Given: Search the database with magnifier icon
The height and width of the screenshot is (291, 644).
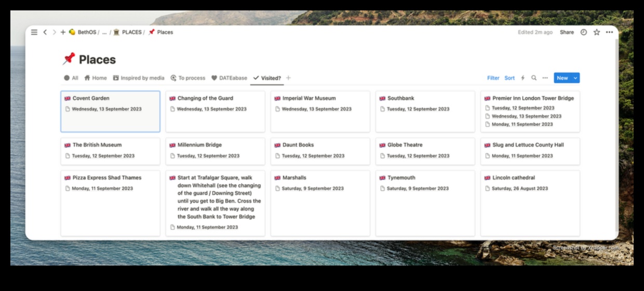Looking at the screenshot, I should click(534, 78).
